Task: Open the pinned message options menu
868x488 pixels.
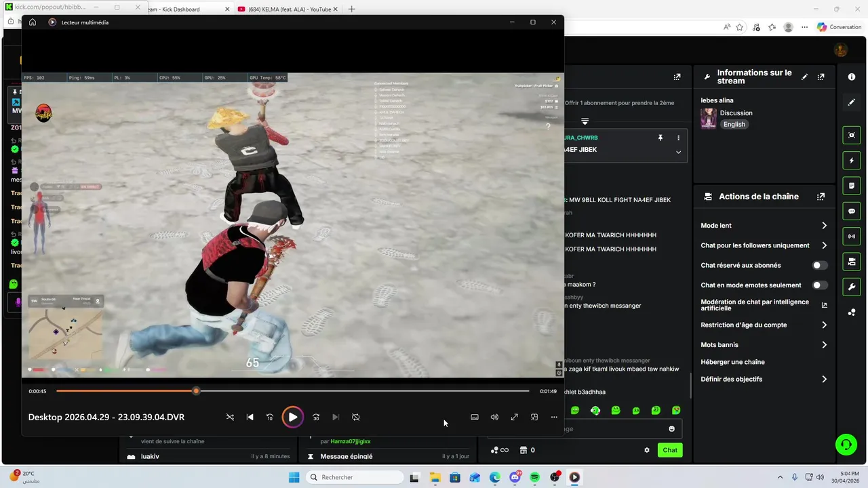Action: click(x=678, y=138)
